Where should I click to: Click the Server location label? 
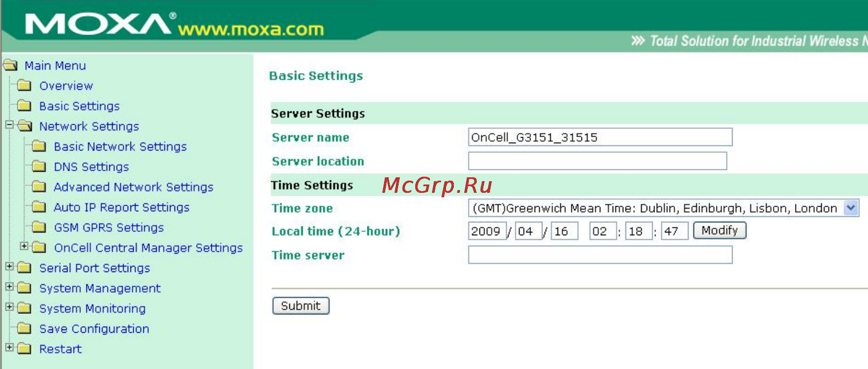[x=318, y=162]
